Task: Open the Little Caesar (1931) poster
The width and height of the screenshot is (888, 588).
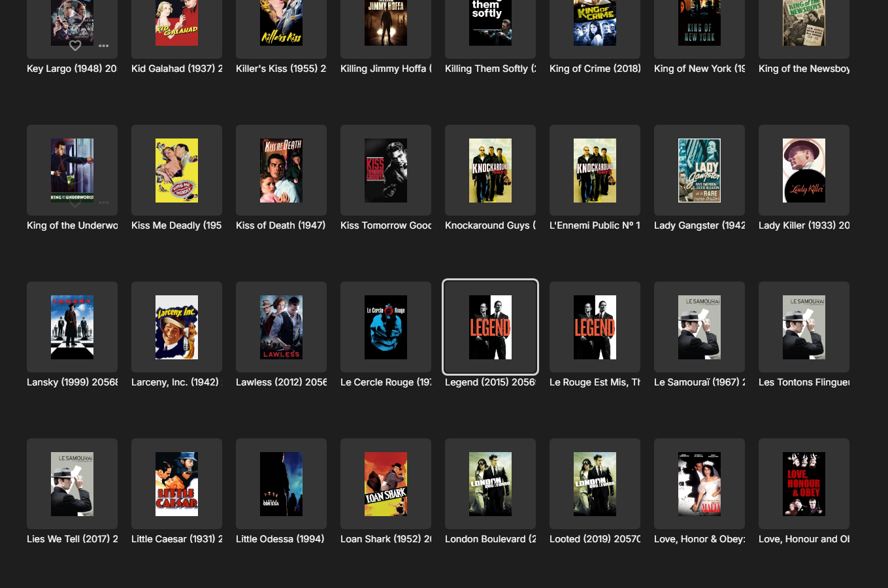Action: 176,484
